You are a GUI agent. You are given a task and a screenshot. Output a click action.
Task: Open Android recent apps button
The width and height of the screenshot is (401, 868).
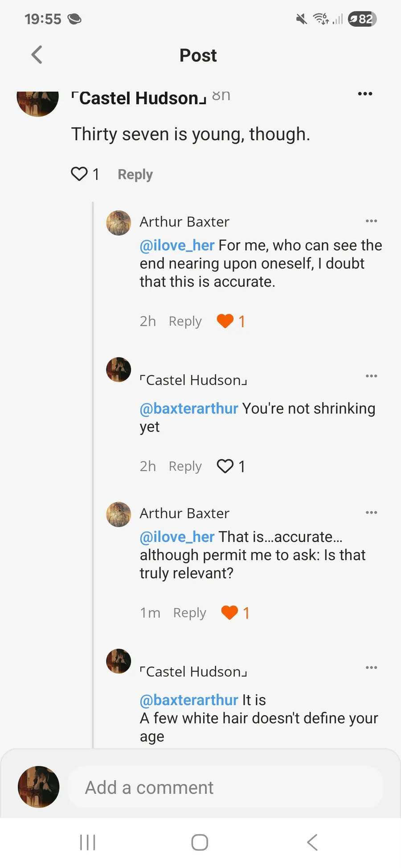tap(88, 842)
